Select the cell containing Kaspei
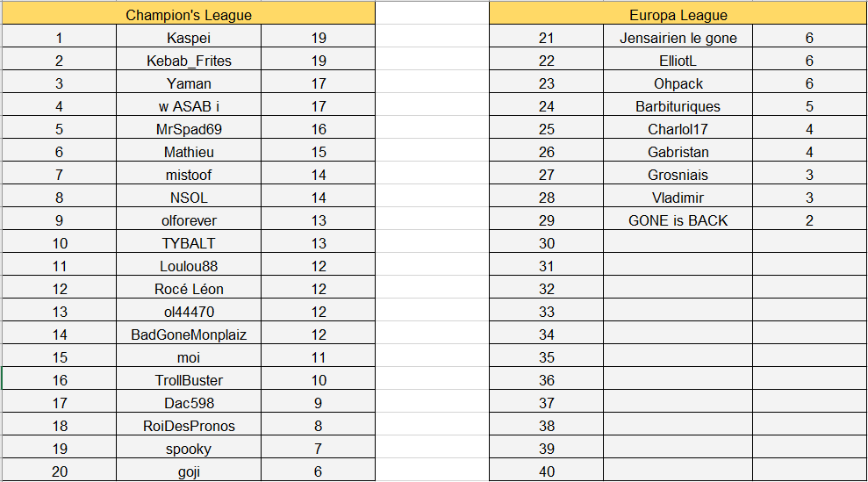This screenshot has height=482, width=868. 188,38
